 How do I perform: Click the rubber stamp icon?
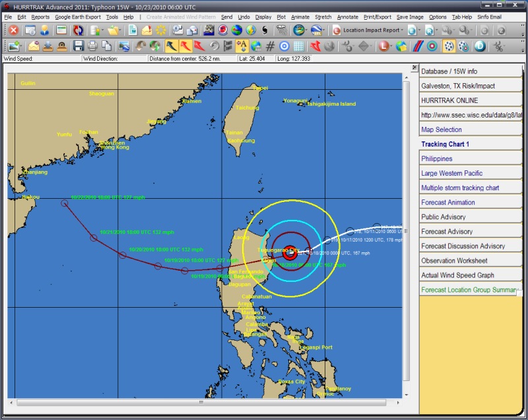pos(61,46)
